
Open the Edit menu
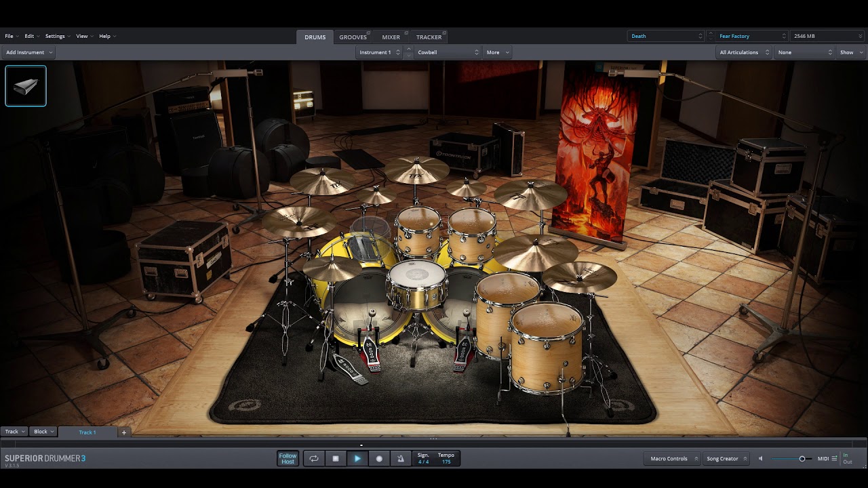click(31, 36)
